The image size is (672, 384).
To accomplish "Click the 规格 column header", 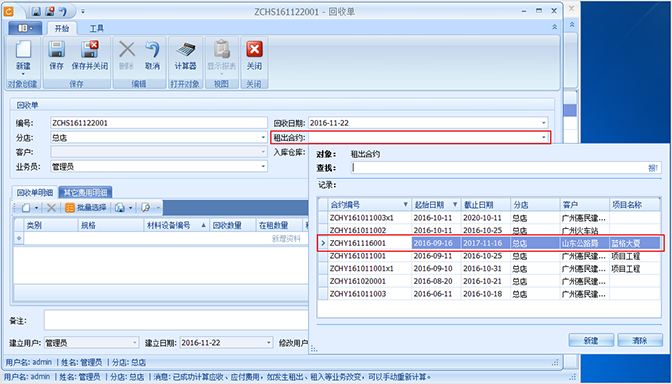I will pos(111,225).
